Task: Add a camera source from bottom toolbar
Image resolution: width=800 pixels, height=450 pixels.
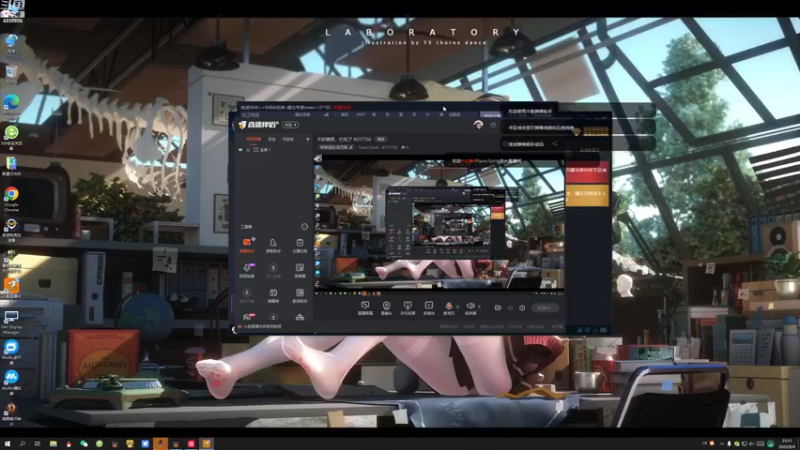Action: tap(386, 307)
